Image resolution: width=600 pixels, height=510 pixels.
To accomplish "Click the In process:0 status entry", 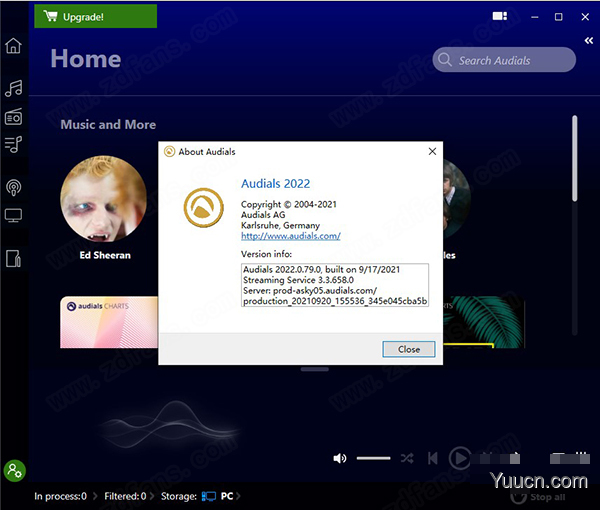I will coord(60,496).
